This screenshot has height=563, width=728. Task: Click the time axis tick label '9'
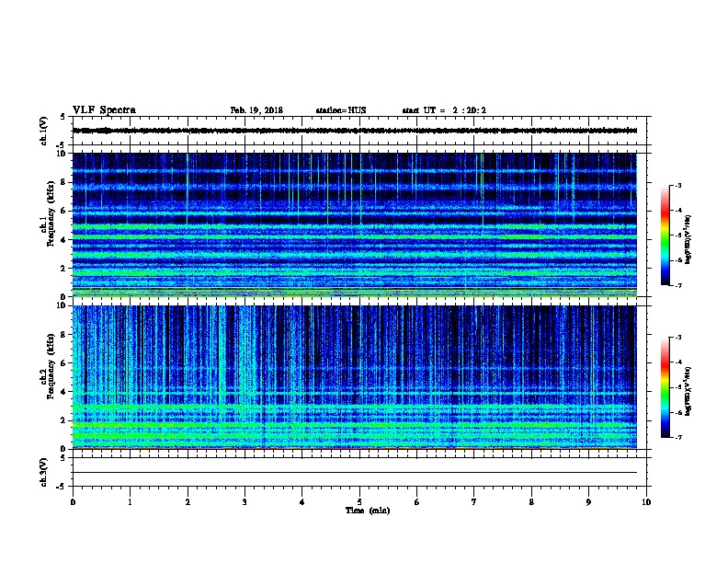588,502
